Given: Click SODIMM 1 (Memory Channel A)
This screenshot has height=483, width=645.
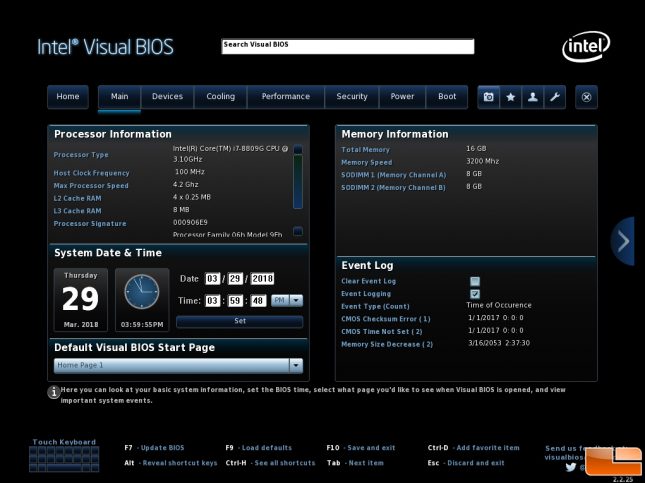Looking at the screenshot, I should click(x=394, y=175).
